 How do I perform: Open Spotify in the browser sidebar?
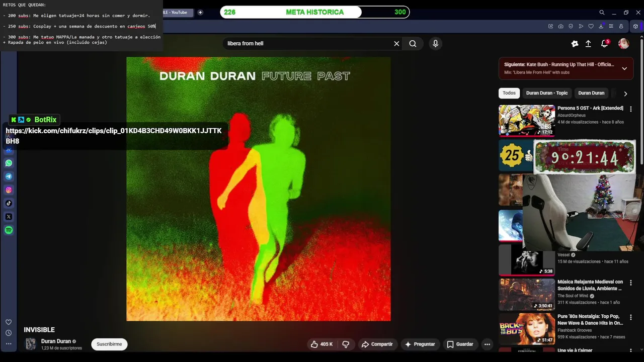click(9, 230)
